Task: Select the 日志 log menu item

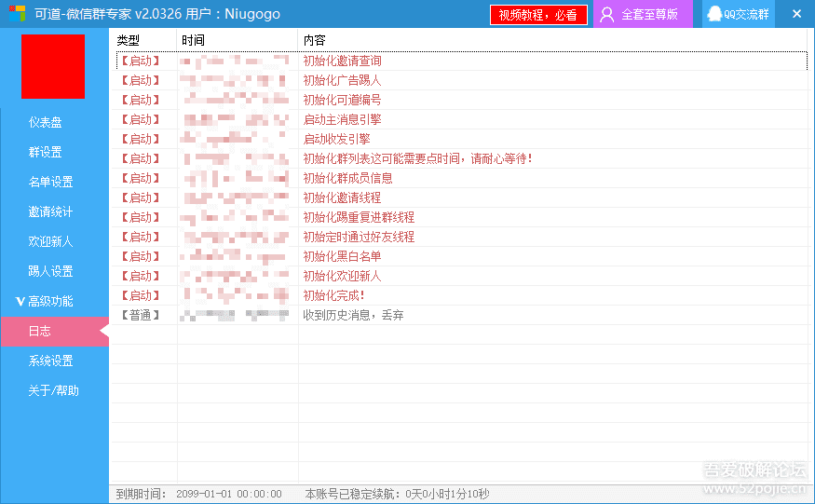Action: [x=55, y=331]
